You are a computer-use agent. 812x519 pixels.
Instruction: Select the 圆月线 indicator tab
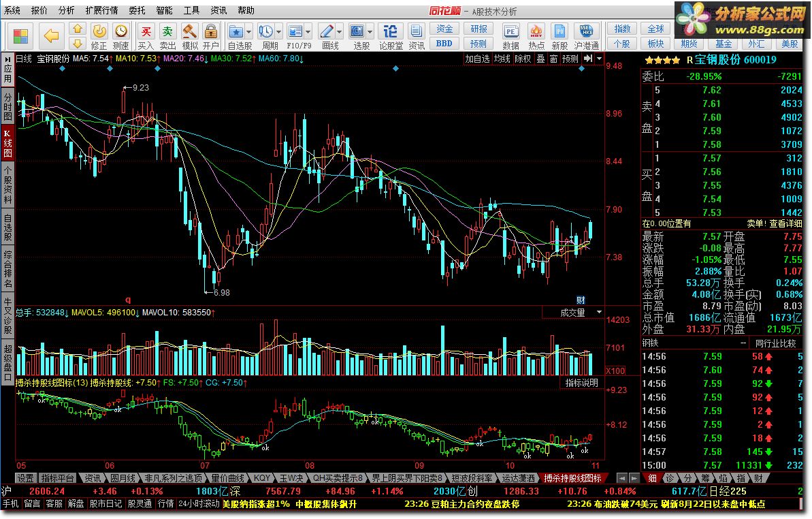click(123, 477)
